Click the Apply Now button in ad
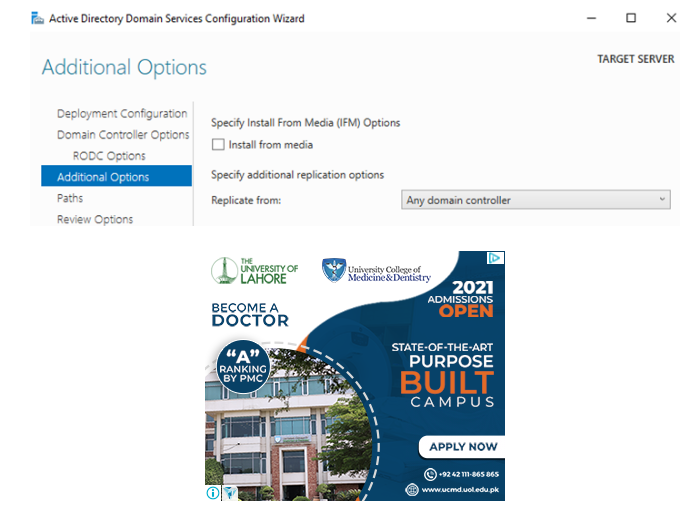695x516 pixels. [462, 447]
